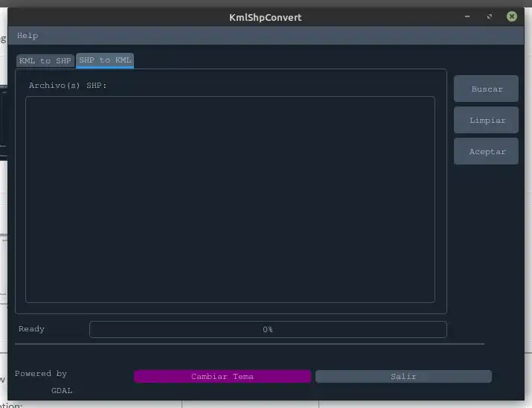Click inside the Archivo(s) SHP file list box

coord(230,200)
